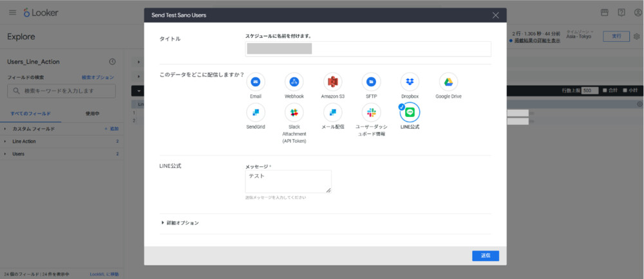Click the 行数上限 row limit field
Viewport: 644px width, 279px height.
[x=590, y=91]
